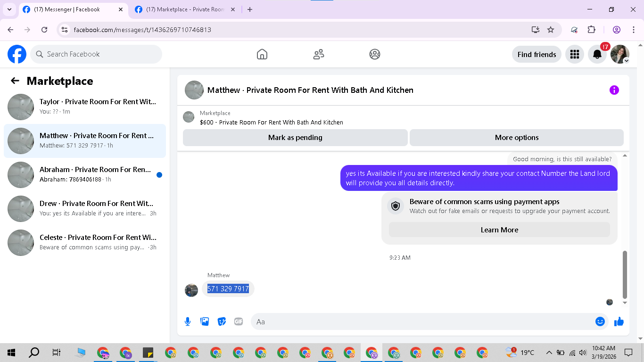Image resolution: width=644 pixels, height=362 pixels.
Task: Switch to Messenger | Facebook browser tab
Action: click(74, 9)
